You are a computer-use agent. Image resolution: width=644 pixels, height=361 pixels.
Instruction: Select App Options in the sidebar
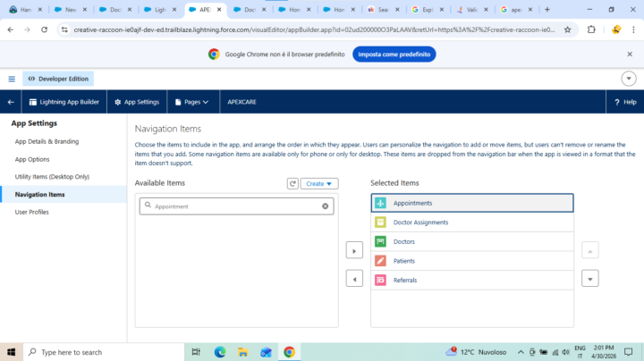click(x=32, y=159)
